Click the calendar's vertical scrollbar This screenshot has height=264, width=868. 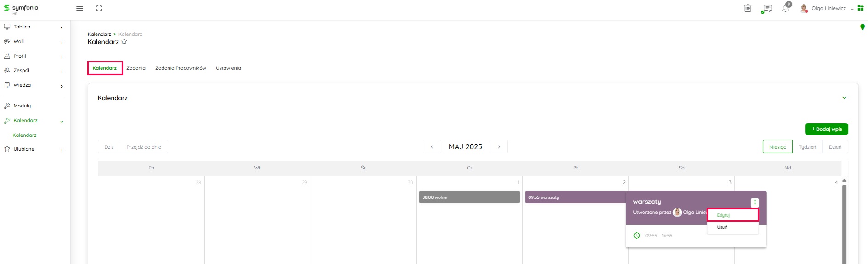coord(844,220)
